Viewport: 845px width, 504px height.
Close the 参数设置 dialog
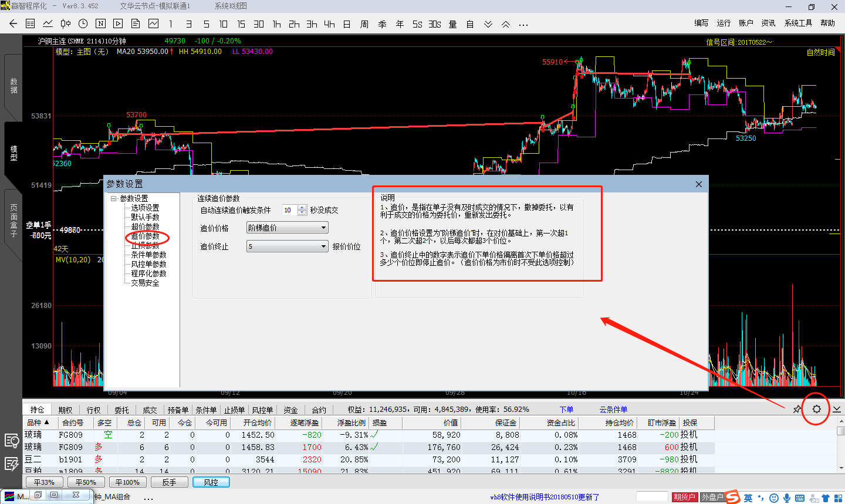click(698, 184)
